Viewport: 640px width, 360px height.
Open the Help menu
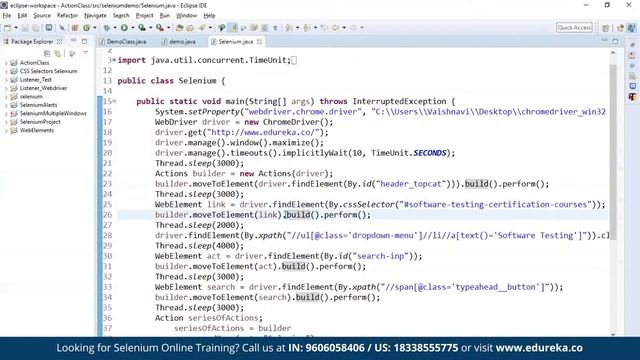pyautogui.click(x=209, y=16)
